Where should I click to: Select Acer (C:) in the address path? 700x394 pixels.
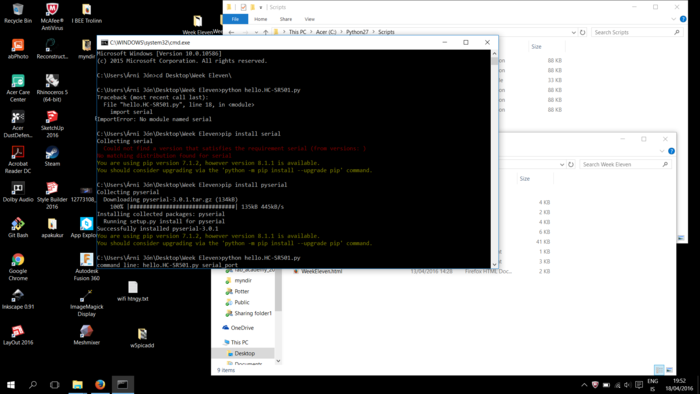coord(326,32)
